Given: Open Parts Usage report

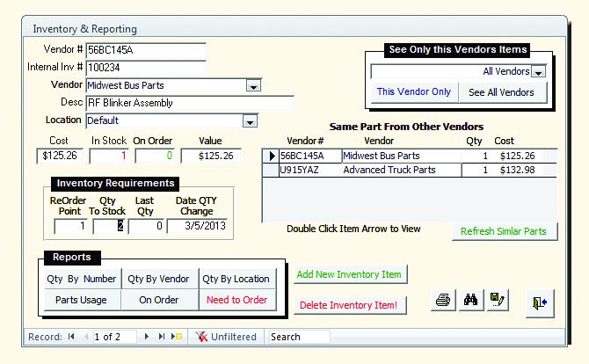Looking at the screenshot, I should [x=82, y=300].
